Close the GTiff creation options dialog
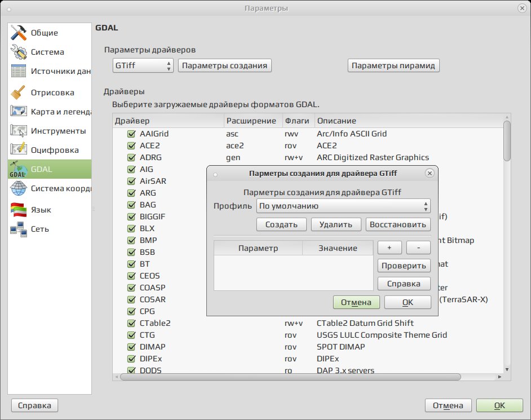The height and width of the screenshot is (420, 531). tap(430, 174)
